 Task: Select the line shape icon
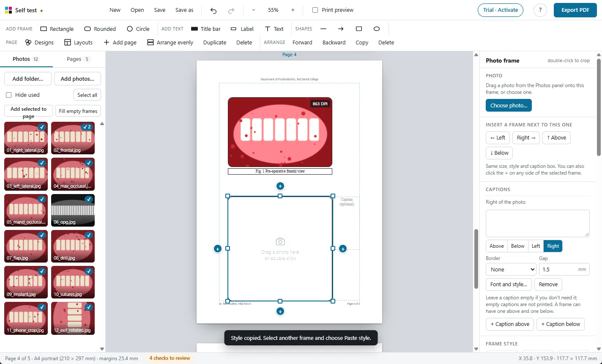323,29
